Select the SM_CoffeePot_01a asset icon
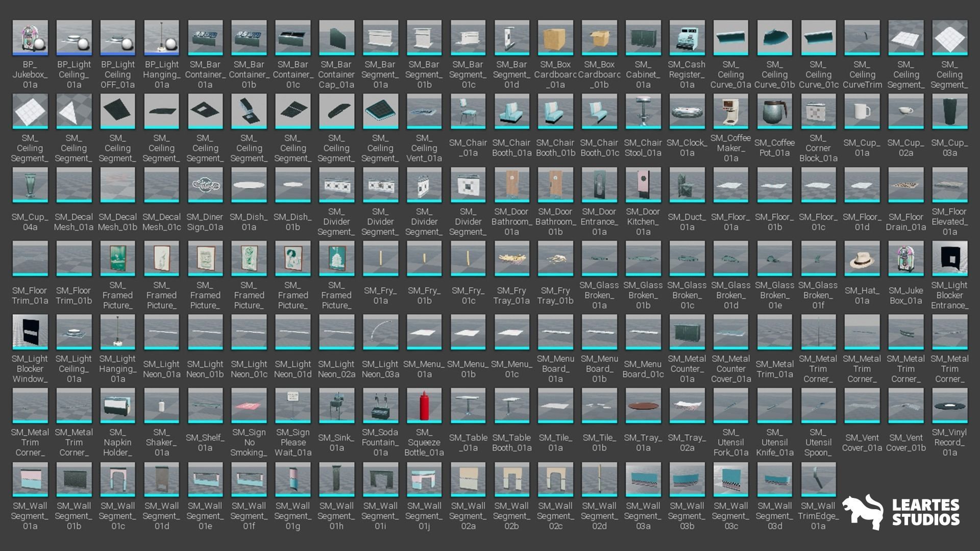This screenshot has width=980, height=551. (775, 111)
